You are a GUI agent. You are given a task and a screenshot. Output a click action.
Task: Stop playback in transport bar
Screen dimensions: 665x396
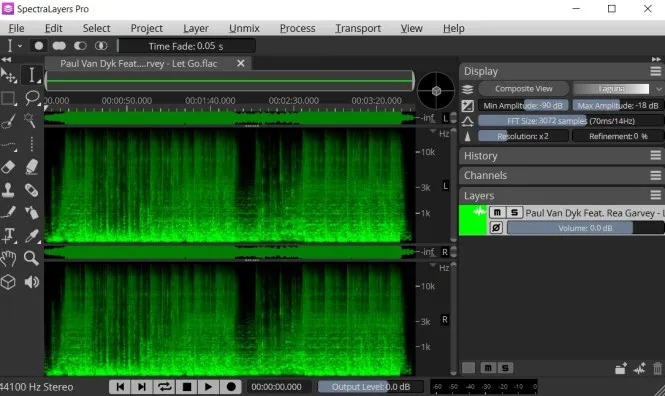click(x=187, y=387)
